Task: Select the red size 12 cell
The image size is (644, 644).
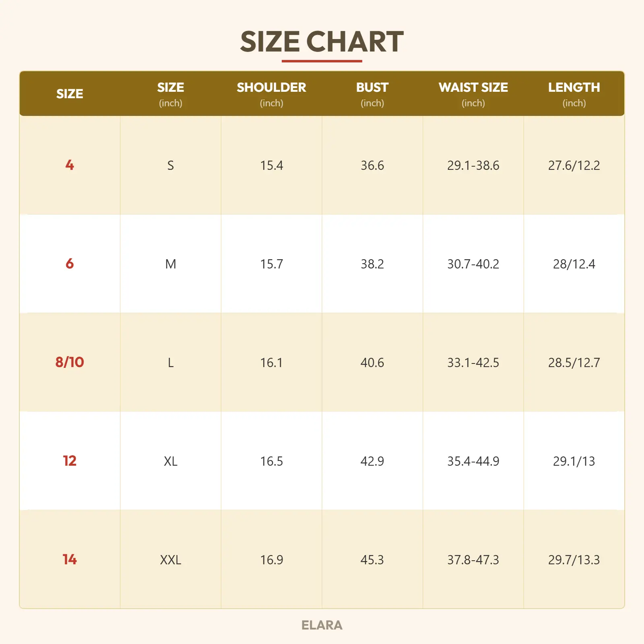Action: tap(70, 461)
